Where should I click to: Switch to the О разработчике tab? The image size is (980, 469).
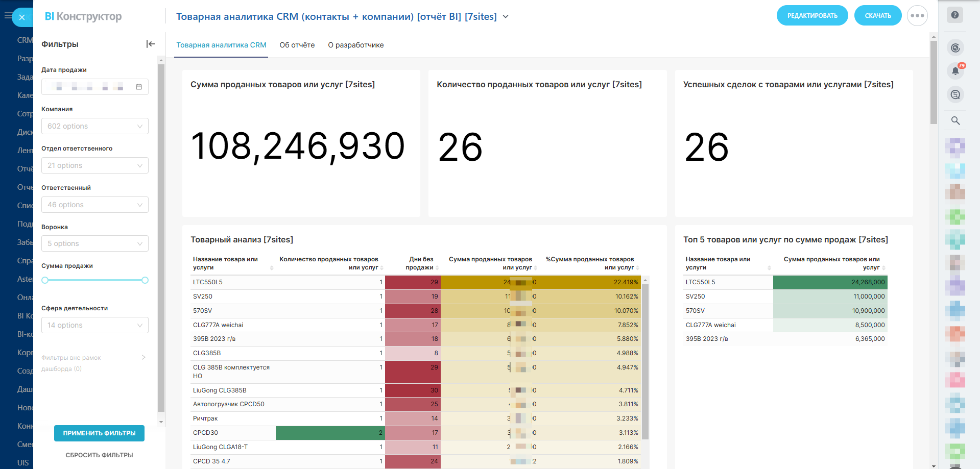pos(355,45)
